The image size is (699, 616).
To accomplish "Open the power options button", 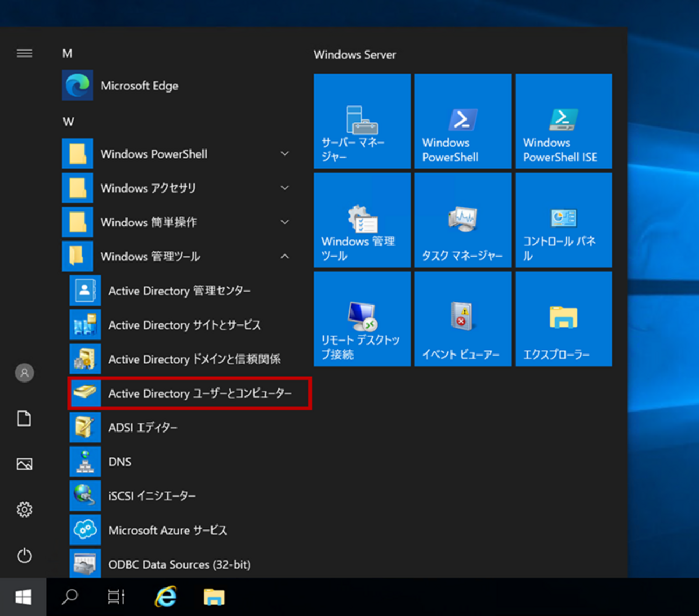I will click(x=24, y=555).
